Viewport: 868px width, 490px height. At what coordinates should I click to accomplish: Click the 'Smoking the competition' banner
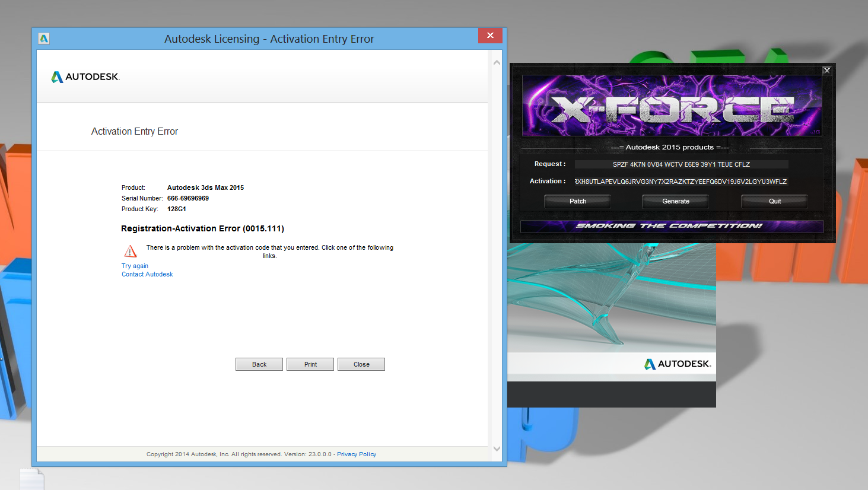tap(672, 226)
